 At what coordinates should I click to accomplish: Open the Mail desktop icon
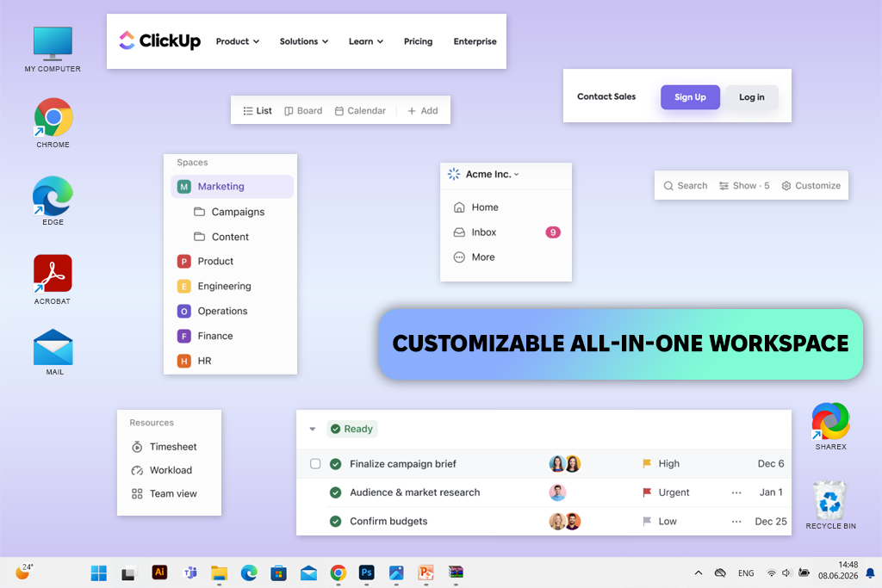click(53, 352)
